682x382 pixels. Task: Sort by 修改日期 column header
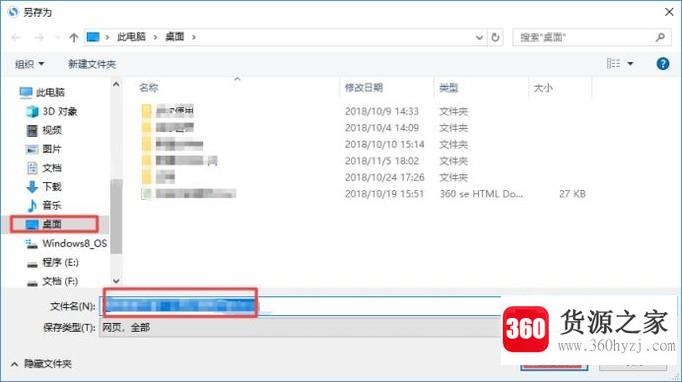pyautogui.click(x=364, y=88)
